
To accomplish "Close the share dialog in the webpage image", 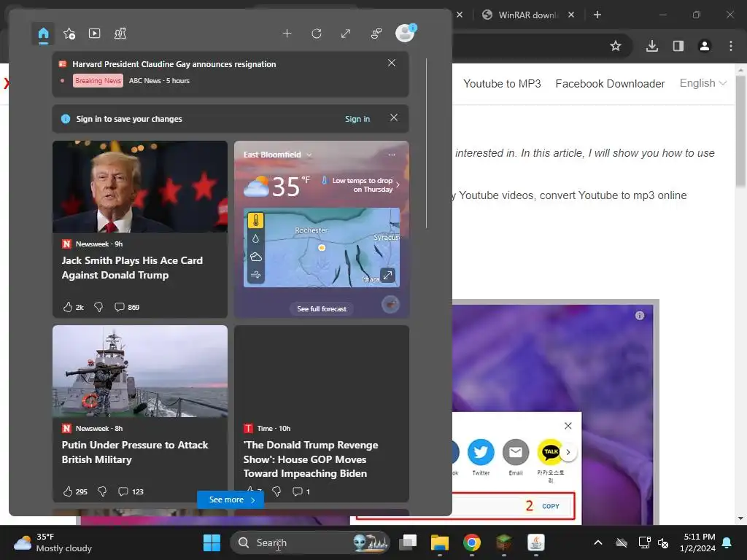I will tap(568, 426).
